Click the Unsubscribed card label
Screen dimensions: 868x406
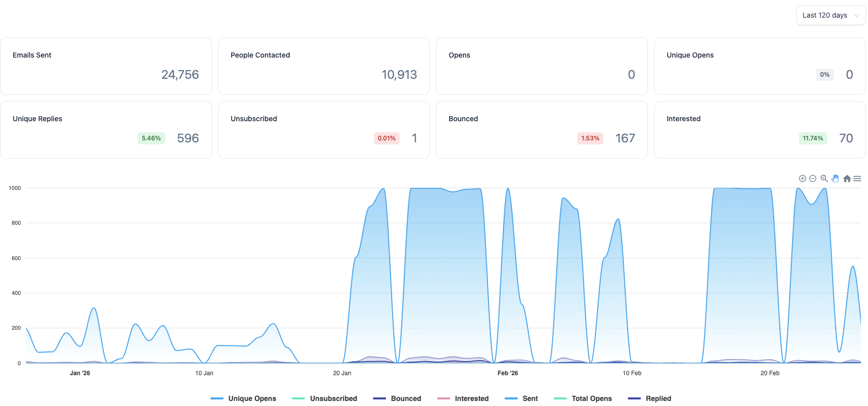click(254, 119)
